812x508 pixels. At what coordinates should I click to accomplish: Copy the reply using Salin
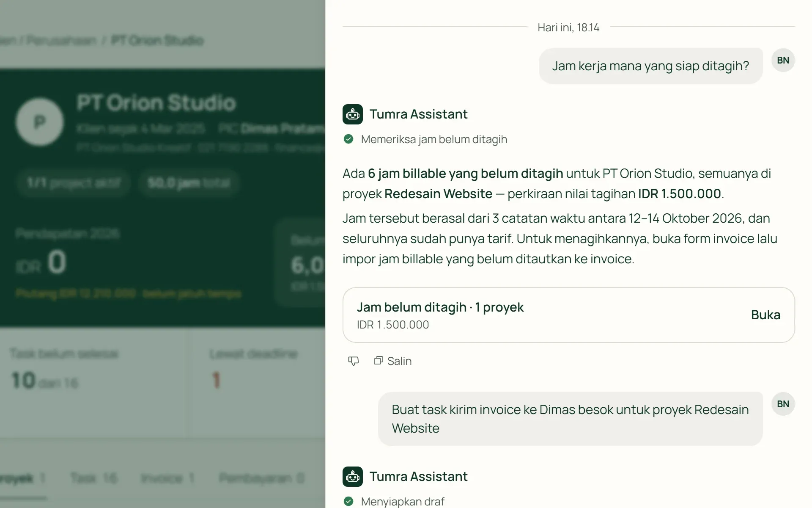(393, 361)
